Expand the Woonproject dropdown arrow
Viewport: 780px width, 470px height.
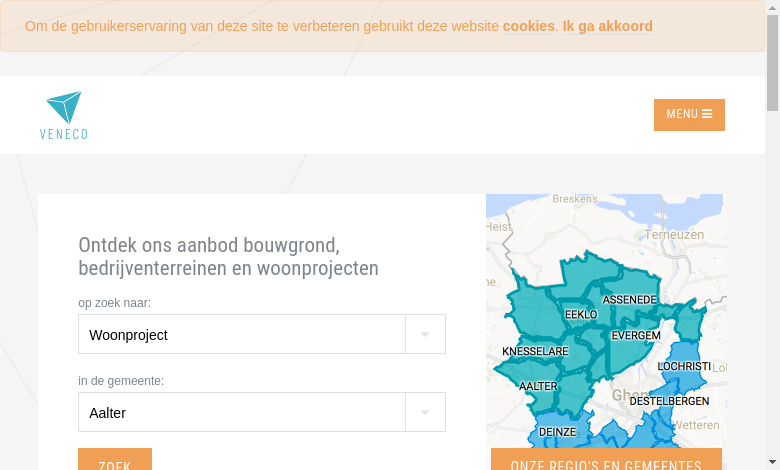click(425, 334)
